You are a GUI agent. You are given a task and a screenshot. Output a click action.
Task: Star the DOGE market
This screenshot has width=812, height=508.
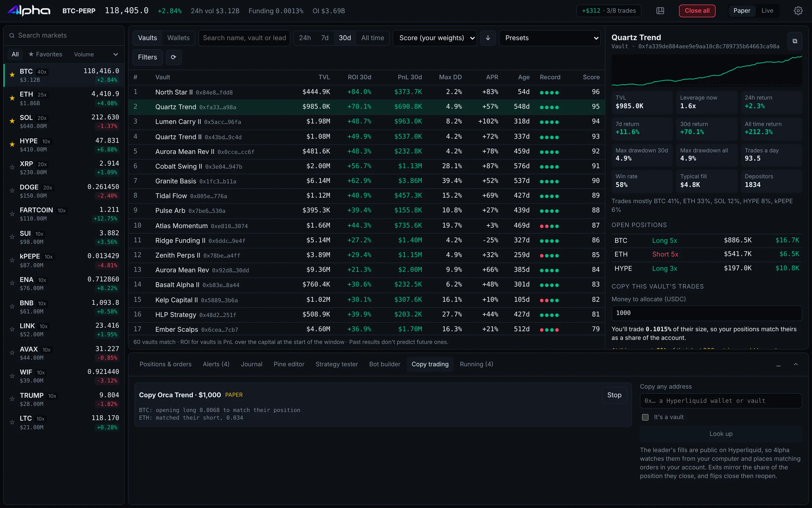pos(12,191)
